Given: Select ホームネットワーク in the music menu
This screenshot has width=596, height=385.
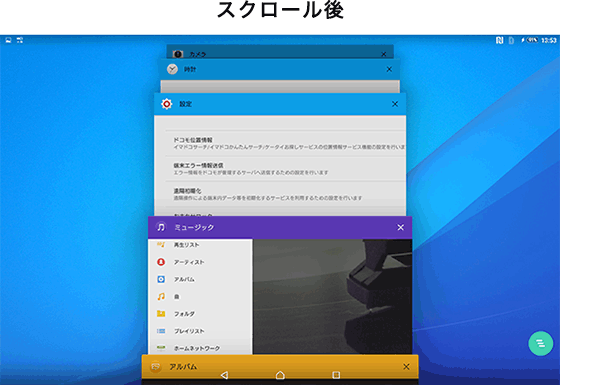Looking at the screenshot, I should (200, 348).
